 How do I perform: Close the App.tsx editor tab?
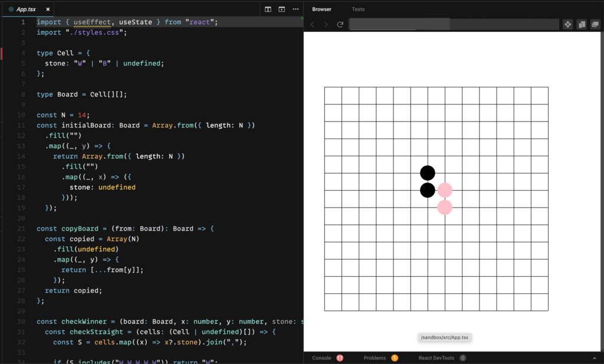click(48, 9)
